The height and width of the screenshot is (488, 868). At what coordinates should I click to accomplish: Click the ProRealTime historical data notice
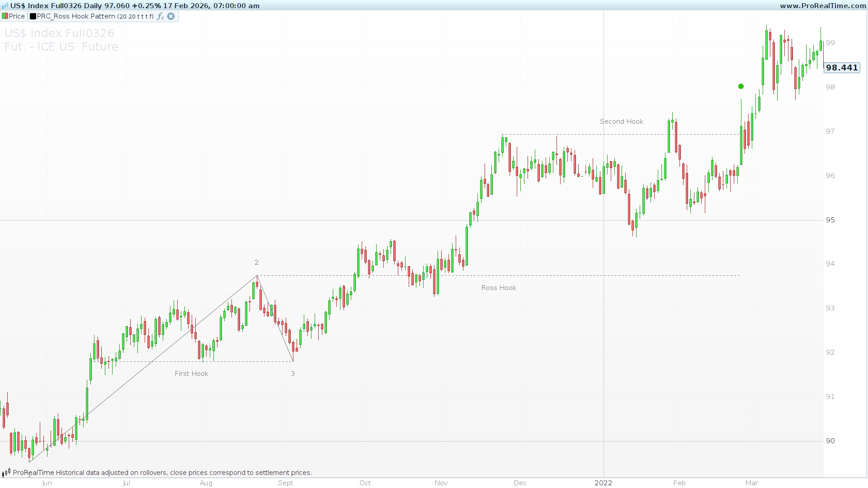pos(162,473)
